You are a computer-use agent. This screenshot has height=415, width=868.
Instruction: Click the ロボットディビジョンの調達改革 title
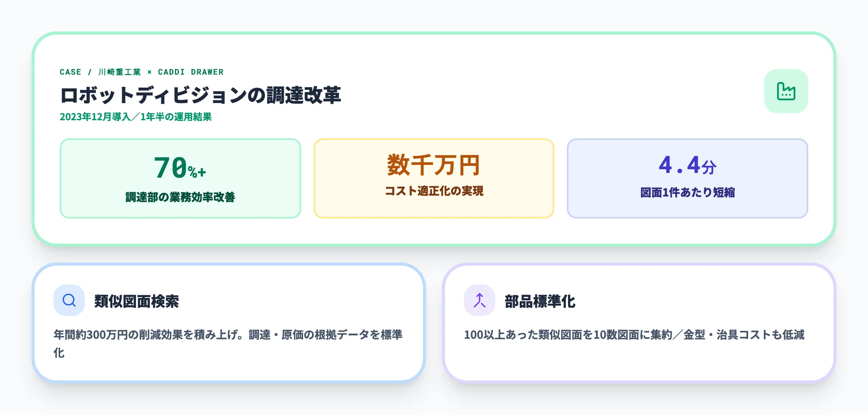coord(200,95)
